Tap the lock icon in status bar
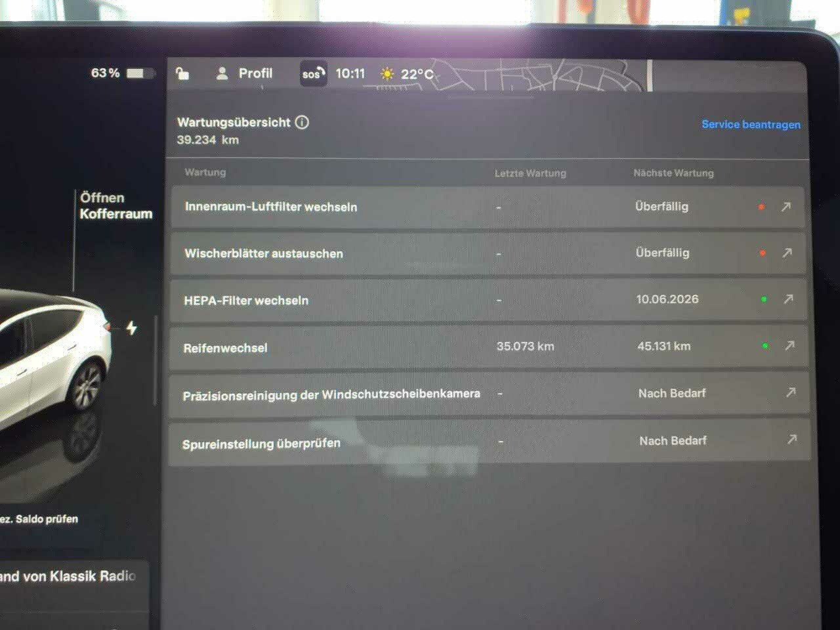Image resolution: width=840 pixels, height=630 pixels. (x=183, y=73)
